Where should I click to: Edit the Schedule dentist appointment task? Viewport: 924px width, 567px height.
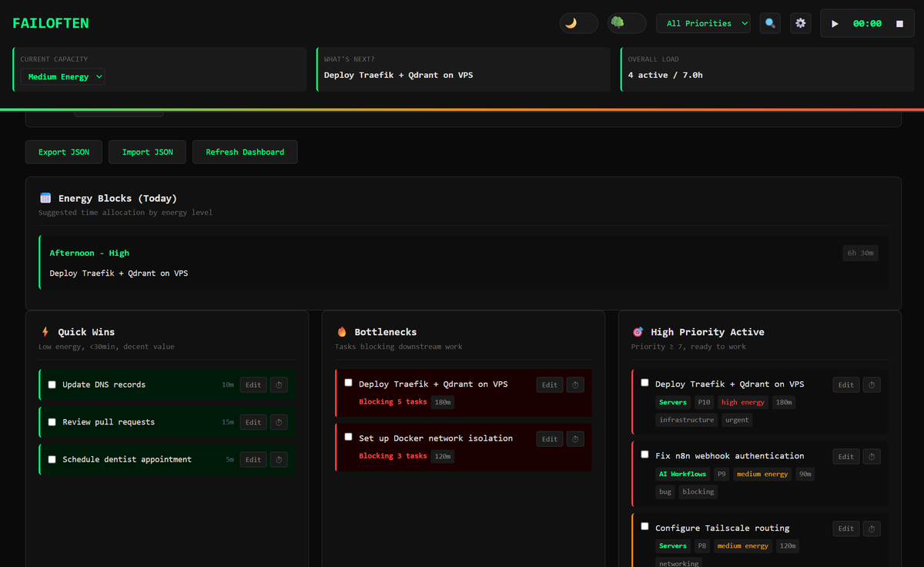[253, 459]
